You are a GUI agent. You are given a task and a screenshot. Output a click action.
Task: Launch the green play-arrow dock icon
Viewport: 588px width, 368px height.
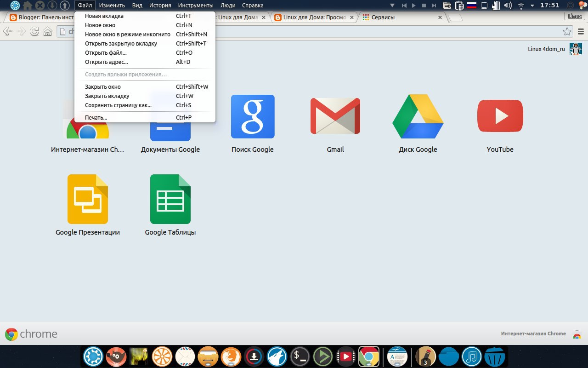pyautogui.click(x=323, y=356)
